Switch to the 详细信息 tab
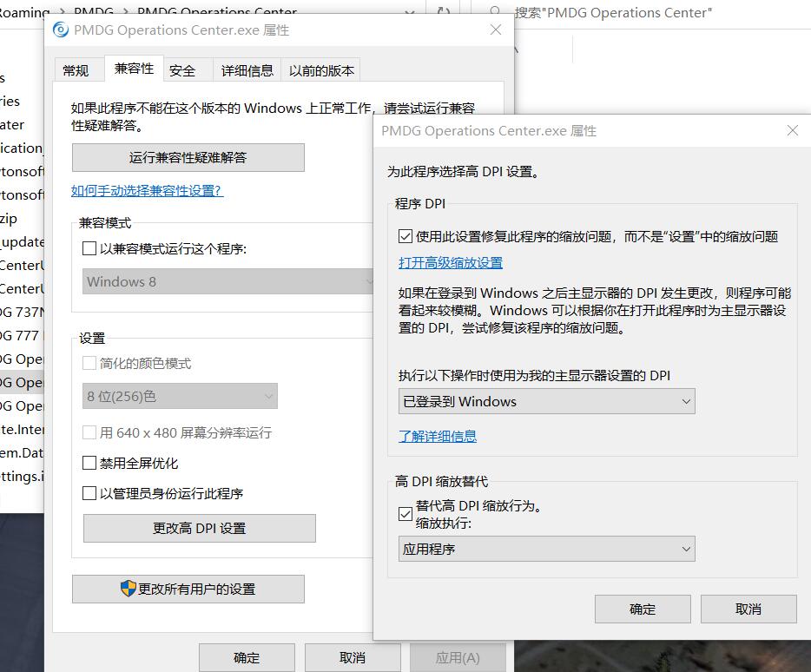This screenshot has height=672, width=811. (247, 70)
